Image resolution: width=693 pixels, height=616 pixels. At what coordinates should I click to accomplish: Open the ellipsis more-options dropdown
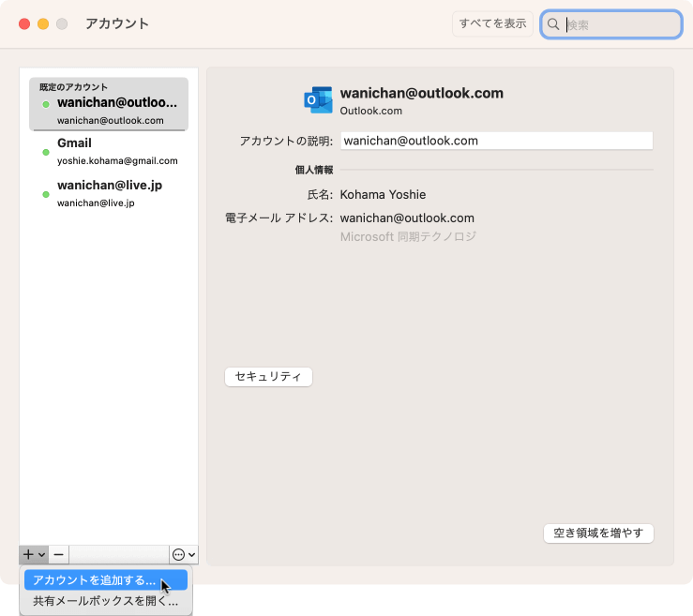pos(184,554)
